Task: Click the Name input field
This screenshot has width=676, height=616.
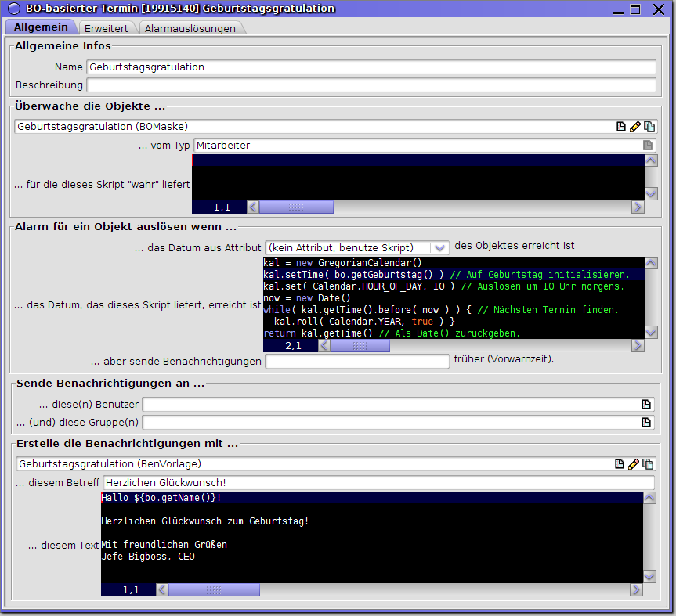Action: click(x=371, y=67)
